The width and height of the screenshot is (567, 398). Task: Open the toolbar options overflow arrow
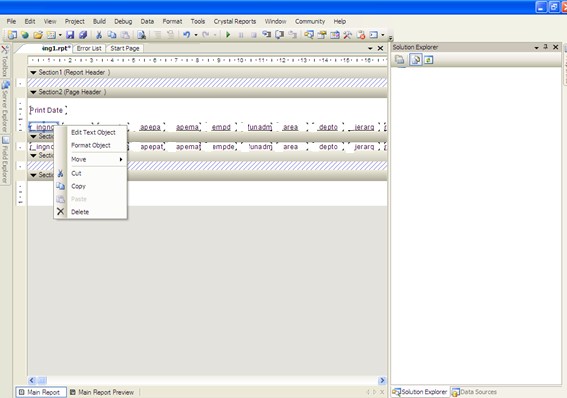point(391,37)
